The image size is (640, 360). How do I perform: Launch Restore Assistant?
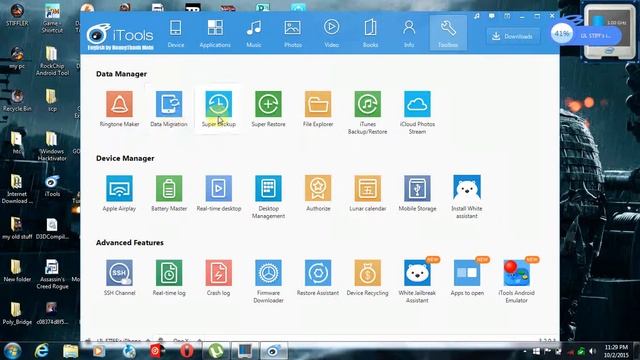318,273
